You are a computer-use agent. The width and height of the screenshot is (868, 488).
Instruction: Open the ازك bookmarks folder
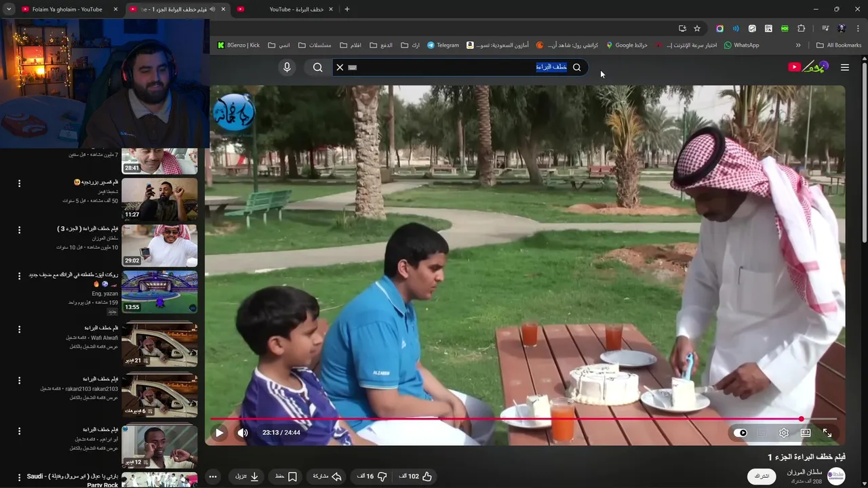click(410, 45)
